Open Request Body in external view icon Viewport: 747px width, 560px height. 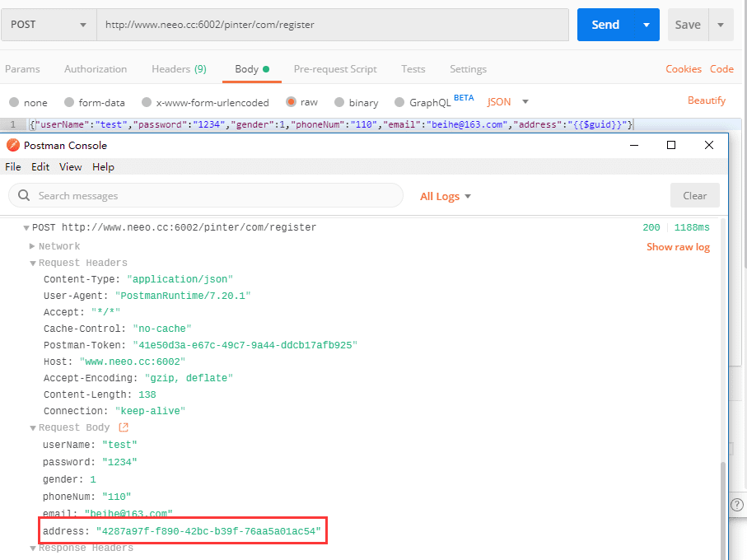pos(124,427)
